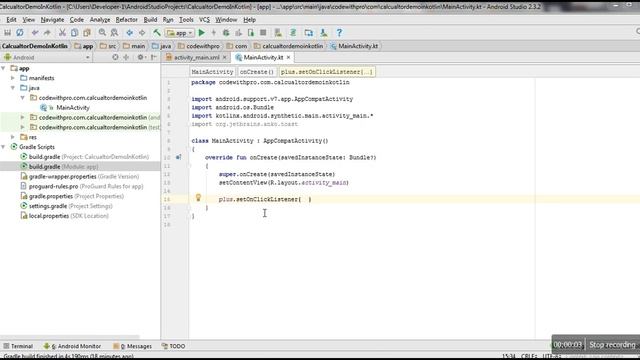Open the app run configuration dropdown
640x360 pixels.
180,33
